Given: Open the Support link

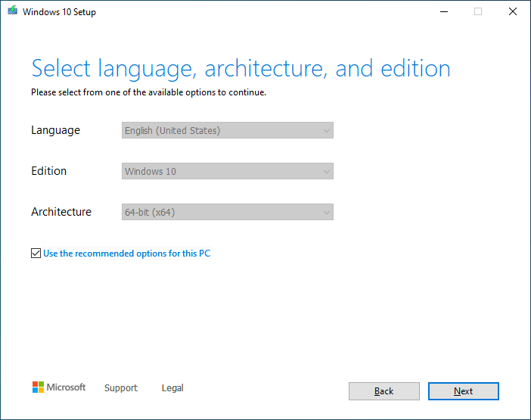Looking at the screenshot, I should pyautogui.click(x=121, y=388).
